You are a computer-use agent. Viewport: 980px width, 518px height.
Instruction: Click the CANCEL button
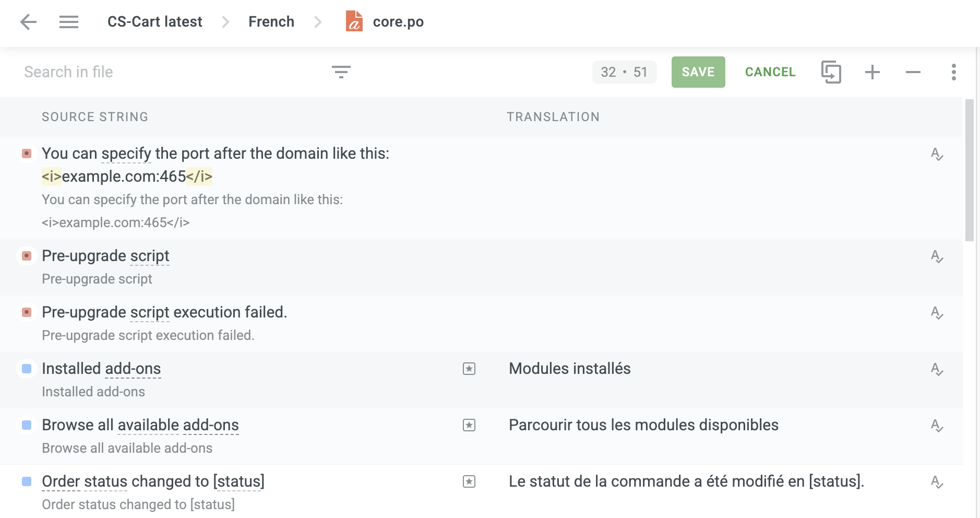[770, 72]
